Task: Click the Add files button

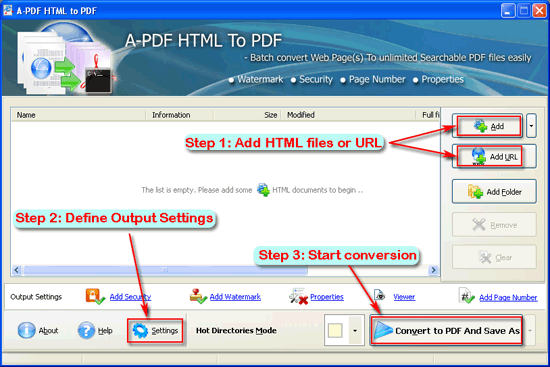Action: point(488,126)
